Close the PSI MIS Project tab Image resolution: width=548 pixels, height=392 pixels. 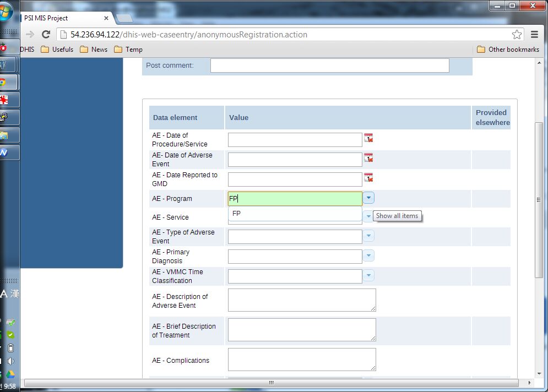tap(106, 18)
